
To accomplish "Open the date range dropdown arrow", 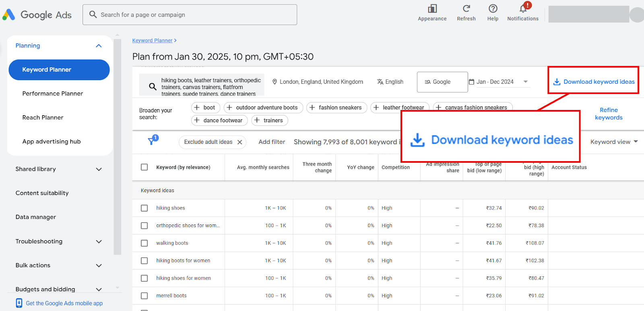I will coord(526,82).
